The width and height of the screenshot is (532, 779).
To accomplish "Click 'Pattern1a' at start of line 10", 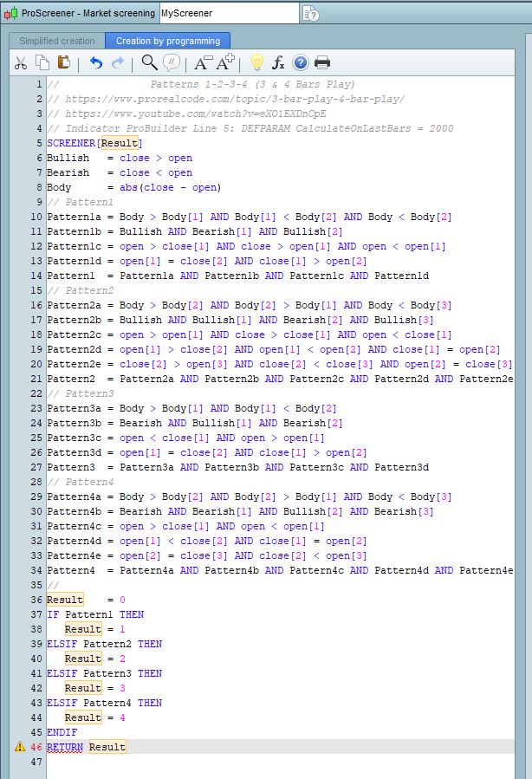I will (74, 217).
